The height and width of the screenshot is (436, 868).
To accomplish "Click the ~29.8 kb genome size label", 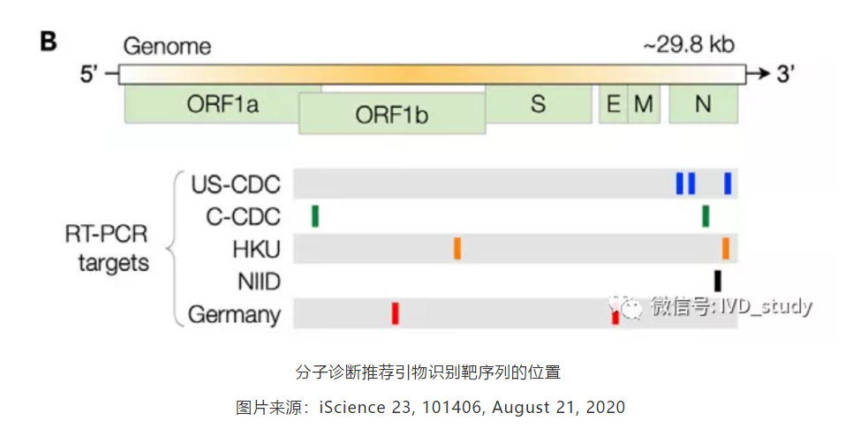I will coord(690,44).
